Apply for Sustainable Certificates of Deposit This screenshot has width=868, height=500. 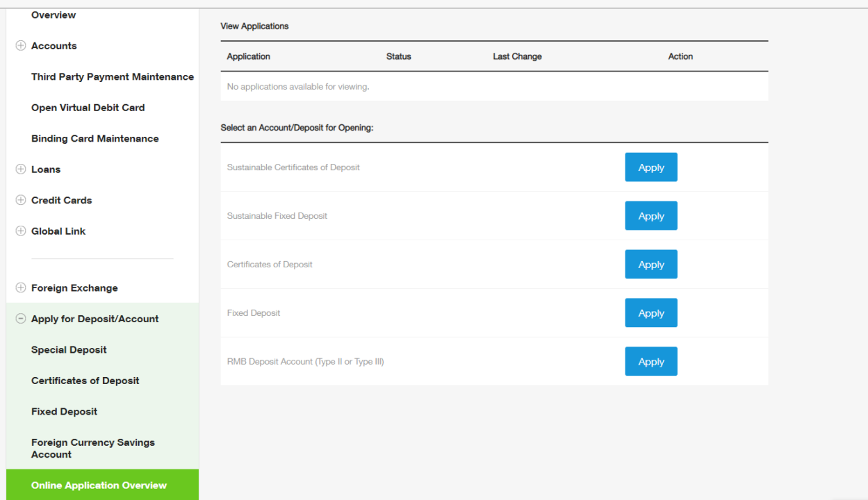coord(650,167)
